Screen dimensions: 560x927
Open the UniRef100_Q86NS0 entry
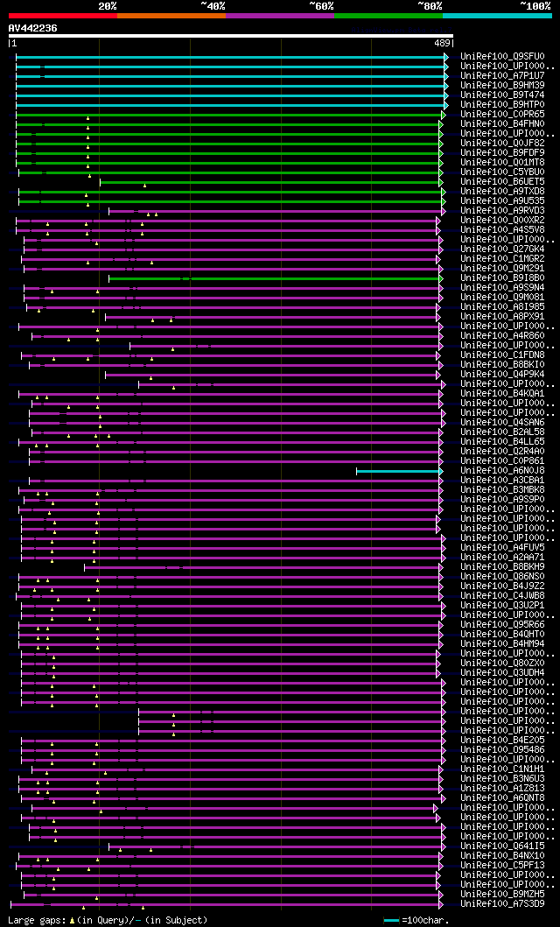point(503,576)
